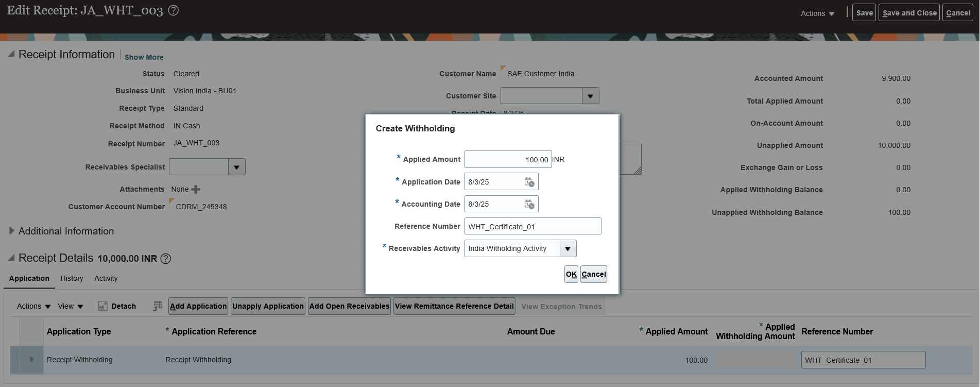
Task: Click the Application Type column header
Action: pyautogui.click(x=79, y=331)
